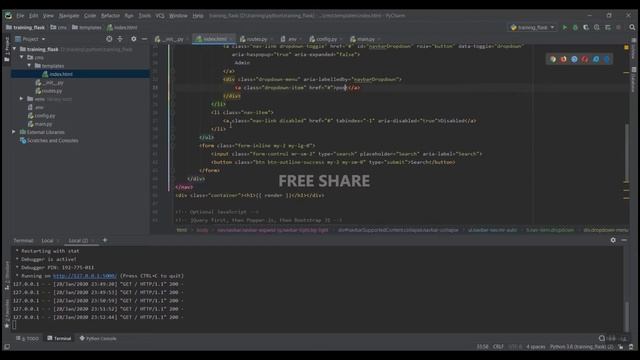The height and width of the screenshot is (360, 640).
Task: Collapse the training_flask root folder
Action: pyautogui.click(x=15, y=49)
